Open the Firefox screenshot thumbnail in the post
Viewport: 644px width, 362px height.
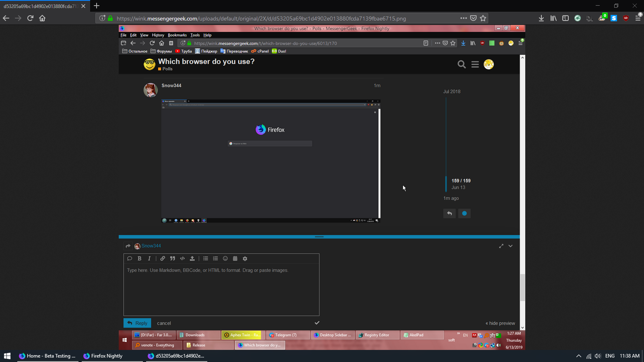[x=271, y=161]
